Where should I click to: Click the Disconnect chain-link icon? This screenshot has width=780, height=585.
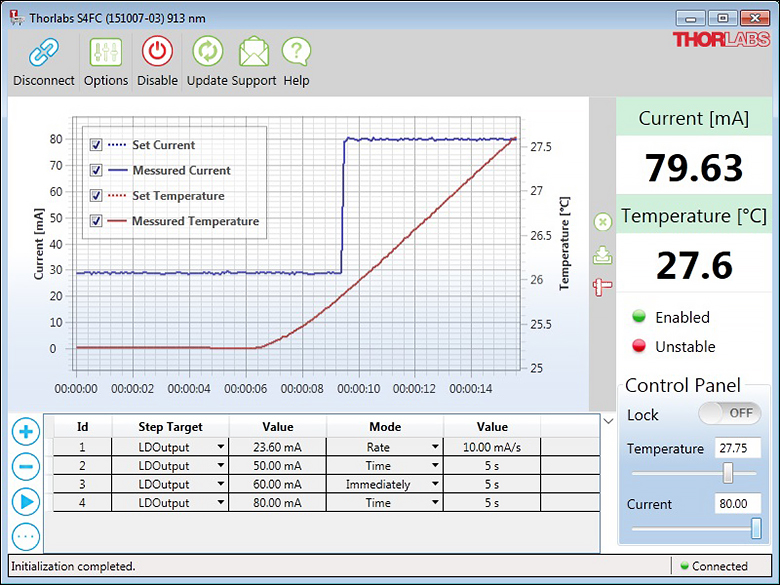pyautogui.click(x=43, y=52)
